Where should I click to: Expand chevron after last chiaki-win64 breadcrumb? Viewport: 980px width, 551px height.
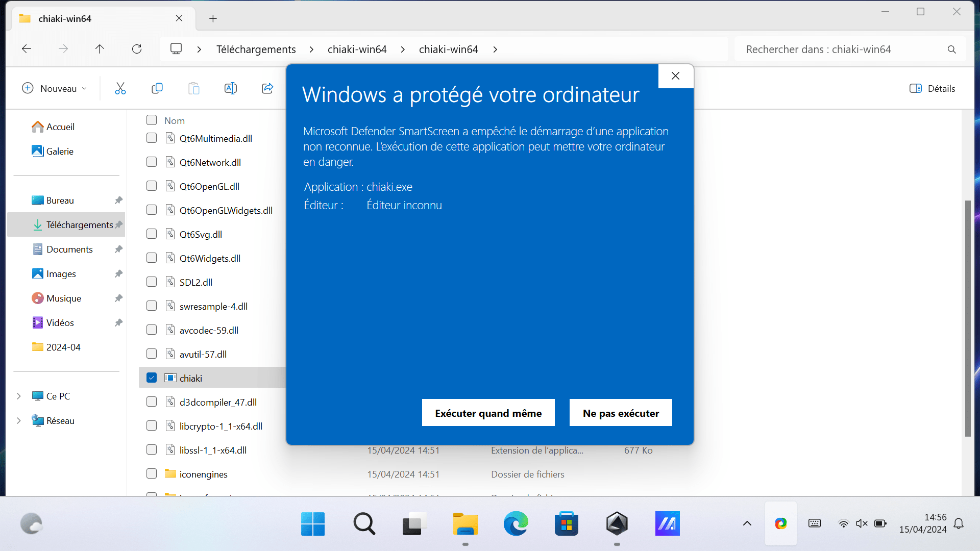point(495,49)
